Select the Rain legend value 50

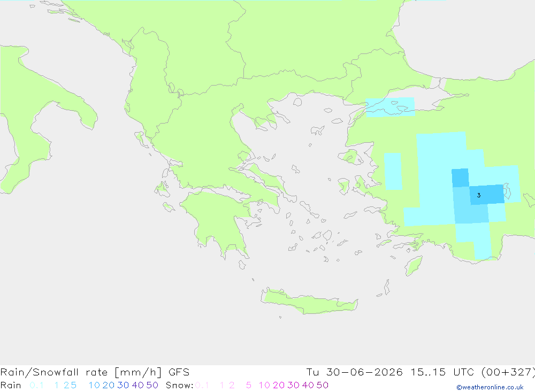(152, 385)
